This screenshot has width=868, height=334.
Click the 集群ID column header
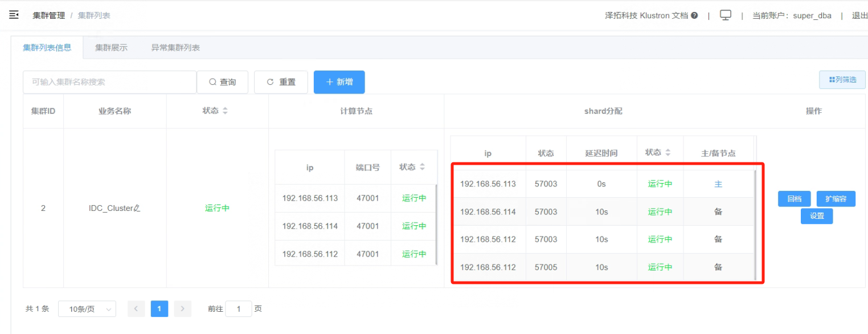(43, 111)
